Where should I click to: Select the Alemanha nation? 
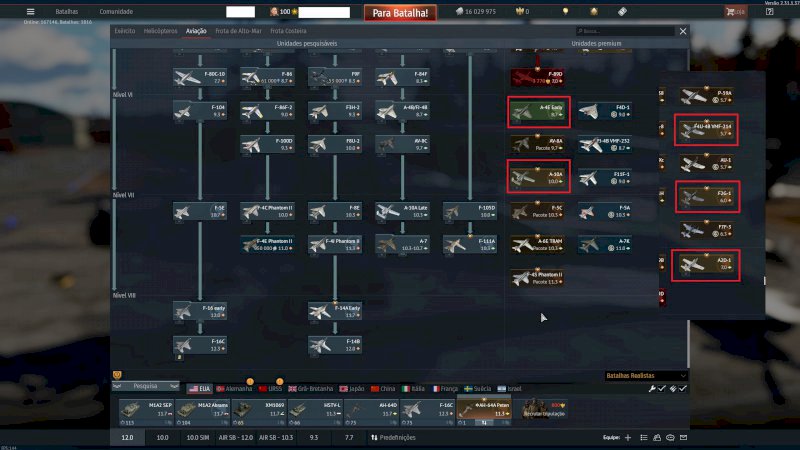(x=234, y=389)
